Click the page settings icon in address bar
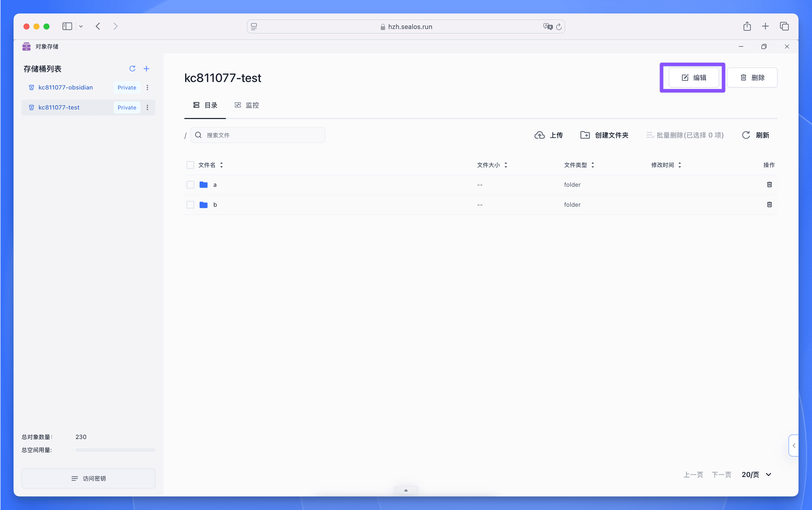Image resolution: width=812 pixels, height=510 pixels. [254, 27]
